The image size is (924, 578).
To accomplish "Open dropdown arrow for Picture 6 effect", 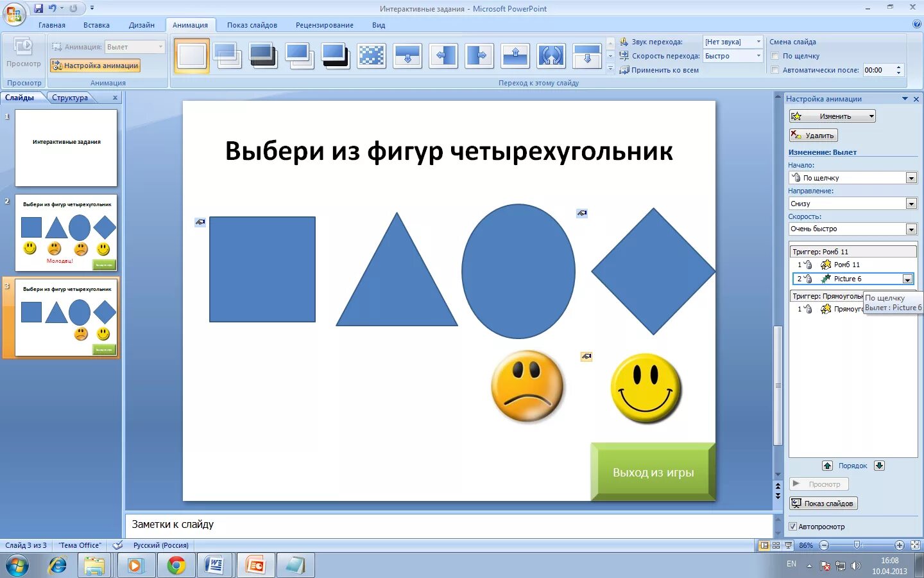I will pos(907,279).
